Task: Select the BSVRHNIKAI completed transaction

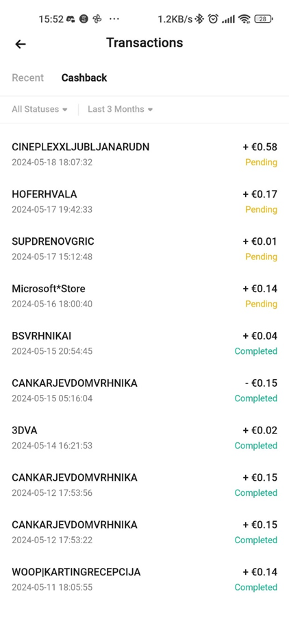Action: (144, 344)
